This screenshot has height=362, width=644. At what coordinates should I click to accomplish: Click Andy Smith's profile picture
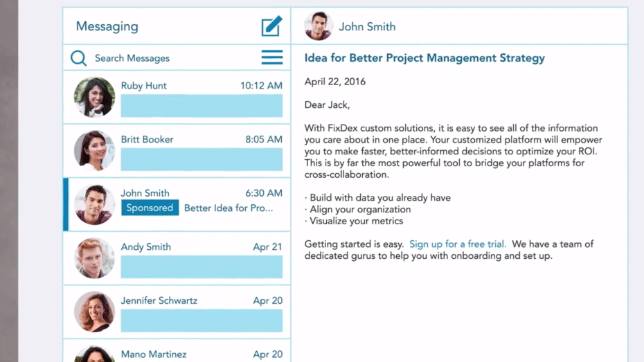94,258
